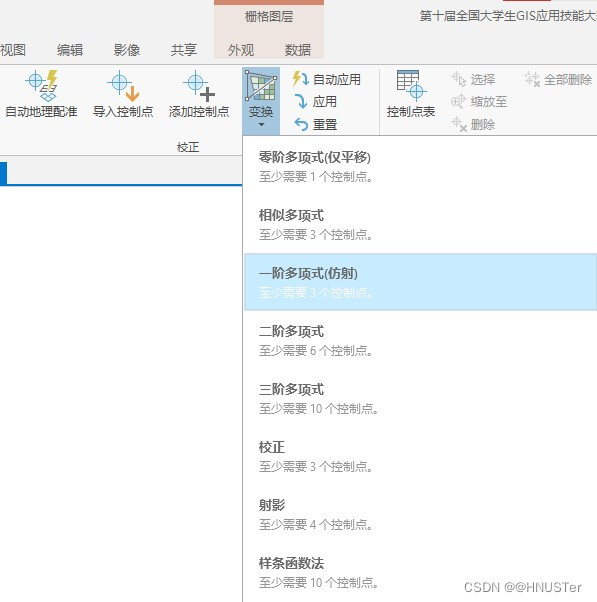
Task: Click the 栅格图层 contextual tab header
Action: click(x=269, y=17)
